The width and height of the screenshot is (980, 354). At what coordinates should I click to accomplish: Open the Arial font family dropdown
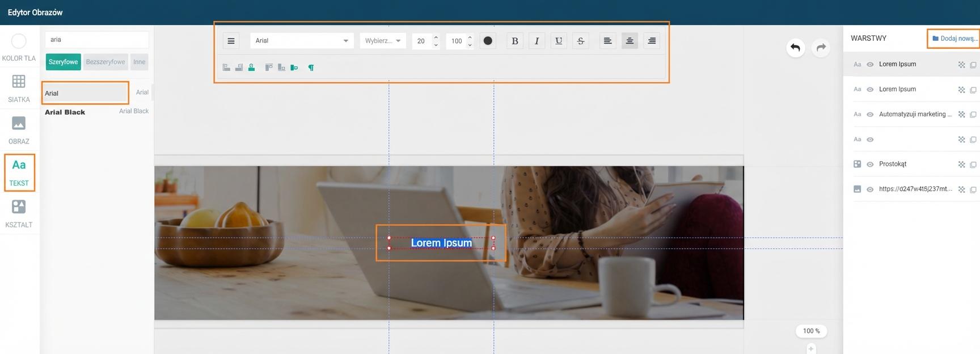302,41
